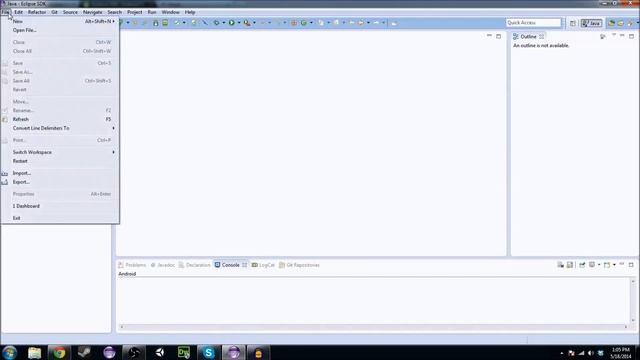The image size is (640, 360).
Task: Expand the New submenu in File menu
Action: [60, 21]
